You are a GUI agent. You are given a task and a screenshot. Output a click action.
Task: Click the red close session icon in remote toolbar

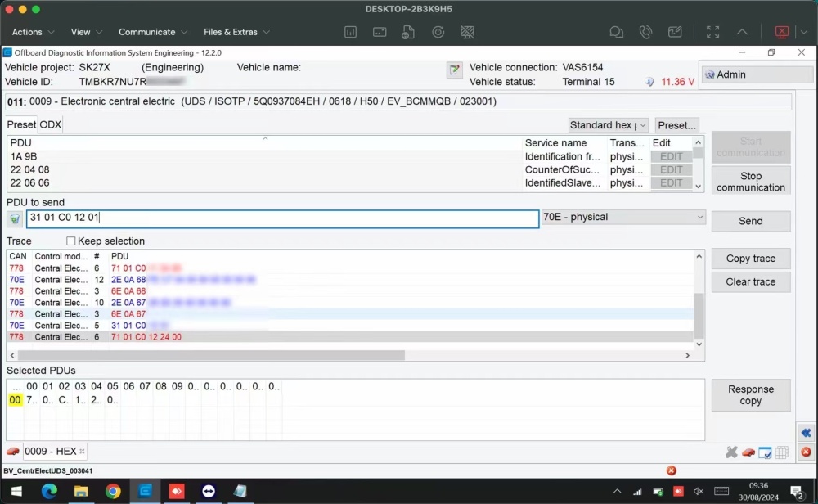coord(781,32)
